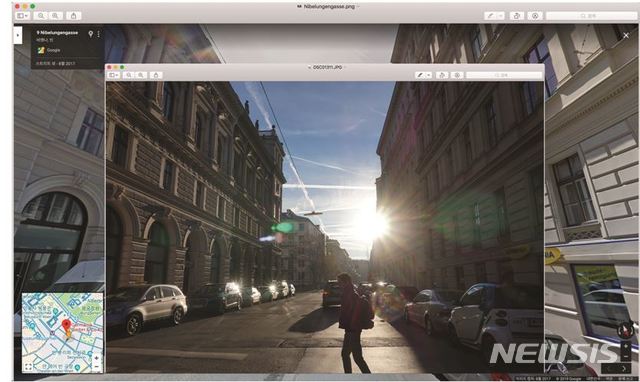The width and height of the screenshot is (640, 382).
Task: Zoom out in Nibelungengasse.png window toolbar
Action: [x=40, y=16]
